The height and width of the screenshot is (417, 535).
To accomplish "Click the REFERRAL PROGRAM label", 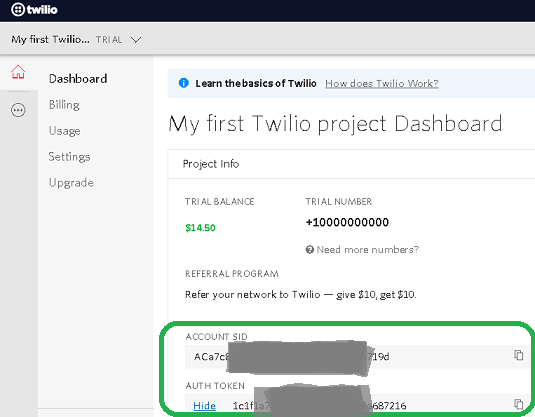I will (x=232, y=274).
